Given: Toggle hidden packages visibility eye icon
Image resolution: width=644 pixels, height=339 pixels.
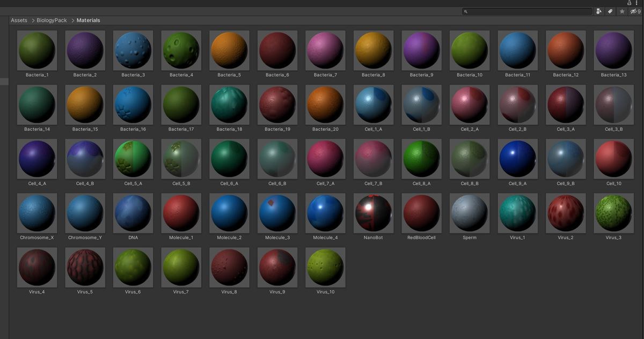Looking at the screenshot, I should pos(635,11).
